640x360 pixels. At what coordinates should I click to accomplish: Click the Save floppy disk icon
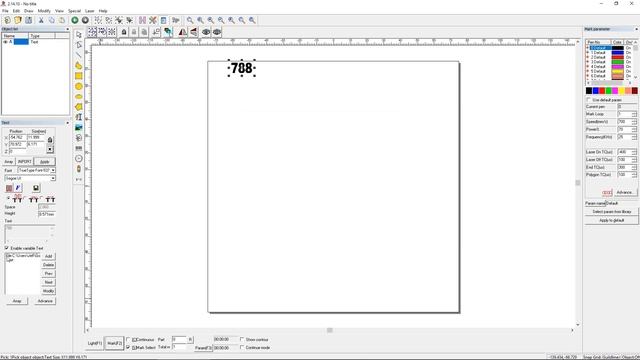tap(29, 20)
